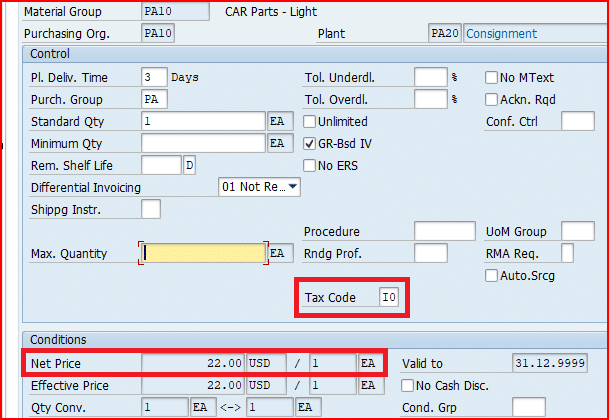Enable the Auto.Srcg checkbox

click(x=492, y=275)
